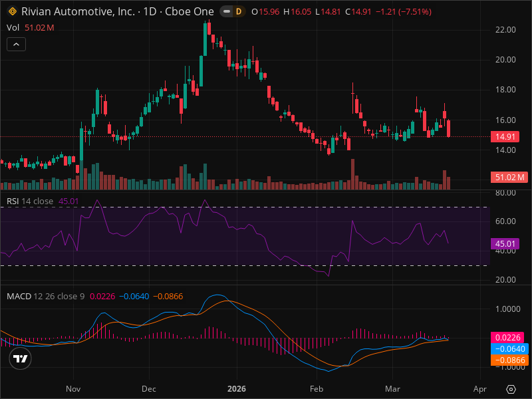Screen dimensions: 532x399
Task: Click the 80.00 RSI scale label
Action: tap(505, 193)
